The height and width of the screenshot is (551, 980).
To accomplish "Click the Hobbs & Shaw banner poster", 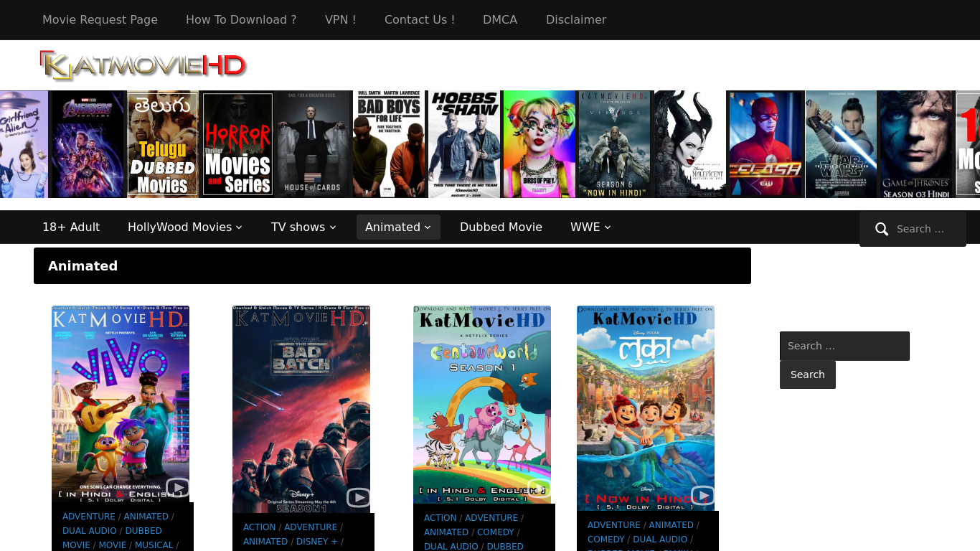I will [x=464, y=144].
